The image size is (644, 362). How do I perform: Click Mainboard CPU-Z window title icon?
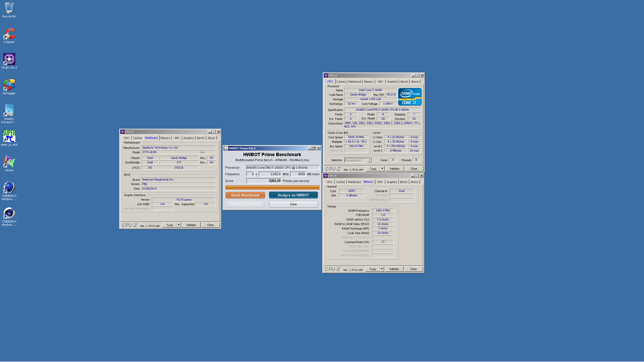coord(123,132)
